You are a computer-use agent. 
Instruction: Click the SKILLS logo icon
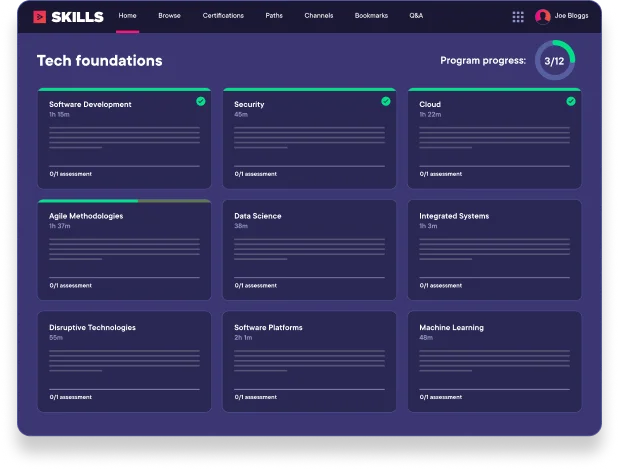click(39, 17)
